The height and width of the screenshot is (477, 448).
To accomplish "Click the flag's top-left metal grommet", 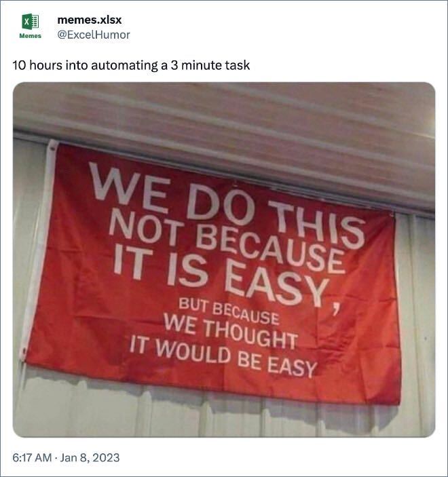I will 53,148.
